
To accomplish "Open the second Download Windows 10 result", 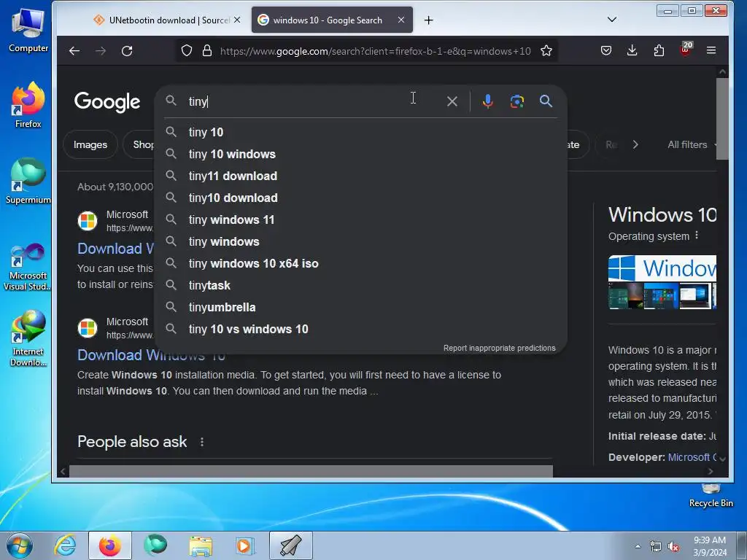I will tap(151, 355).
